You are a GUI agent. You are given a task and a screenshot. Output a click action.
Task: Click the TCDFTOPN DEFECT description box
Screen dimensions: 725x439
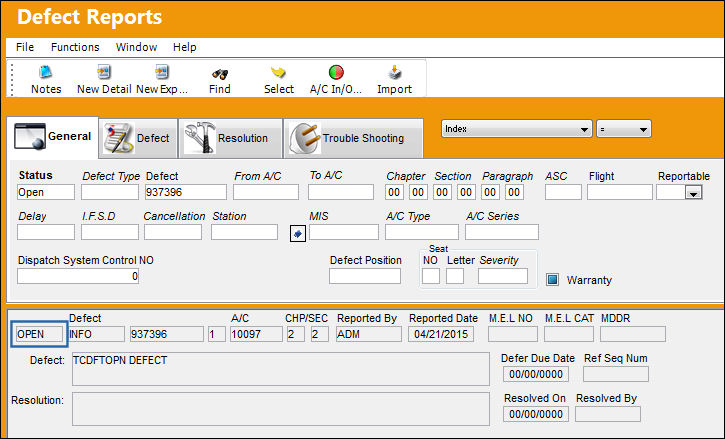tap(281, 369)
